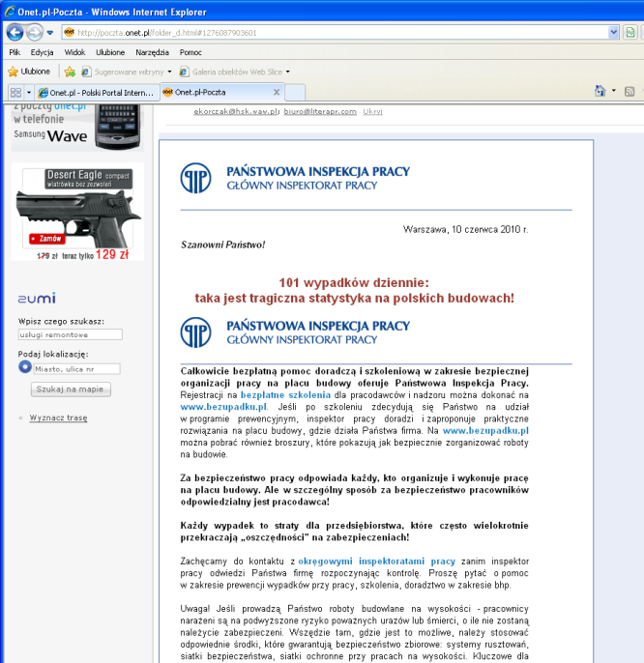Image resolution: width=644 pixels, height=663 pixels.
Task: Open the Widok menu
Action: (x=74, y=52)
